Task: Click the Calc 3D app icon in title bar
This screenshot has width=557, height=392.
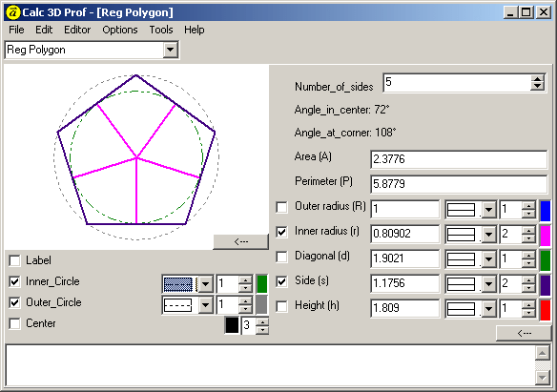Action: [x=13, y=12]
